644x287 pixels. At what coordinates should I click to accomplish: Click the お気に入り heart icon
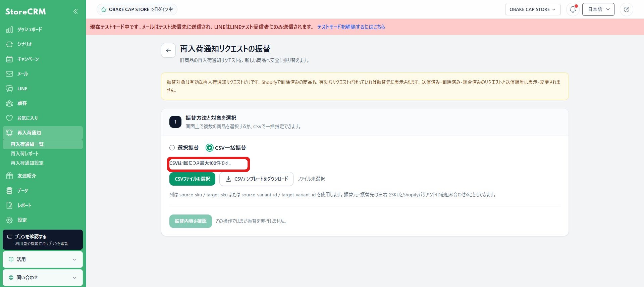tap(9, 118)
